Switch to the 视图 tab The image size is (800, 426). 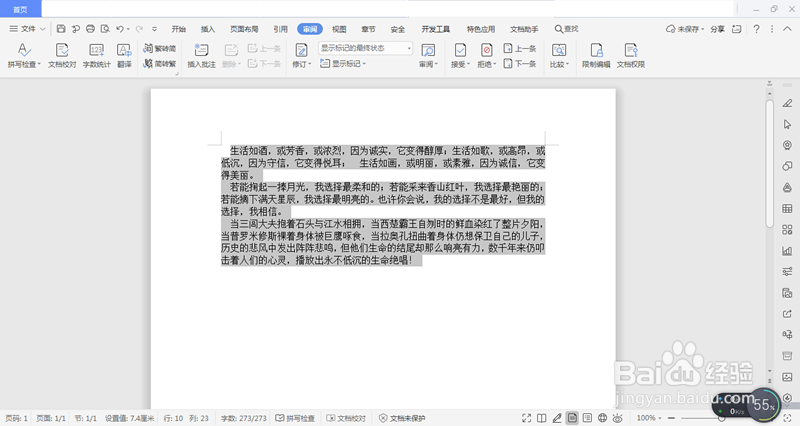(x=339, y=29)
